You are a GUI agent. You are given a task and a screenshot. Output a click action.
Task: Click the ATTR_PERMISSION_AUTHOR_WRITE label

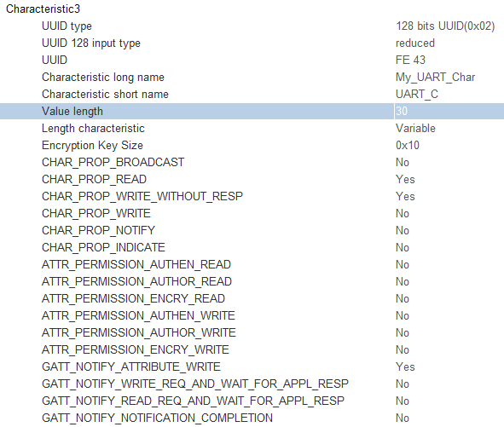point(138,332)
